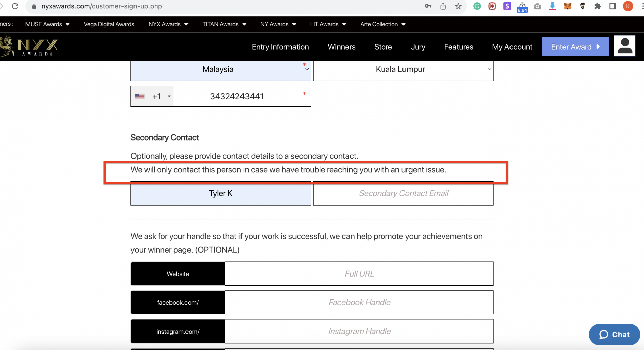644x350 pixels.
Task: Open the MetaMask fox extension
Action: point(568,6)
